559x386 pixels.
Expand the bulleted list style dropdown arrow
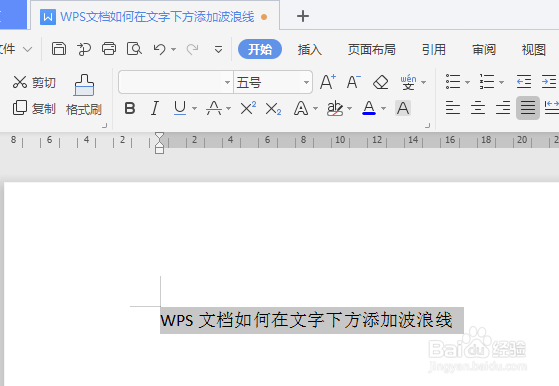467,82
